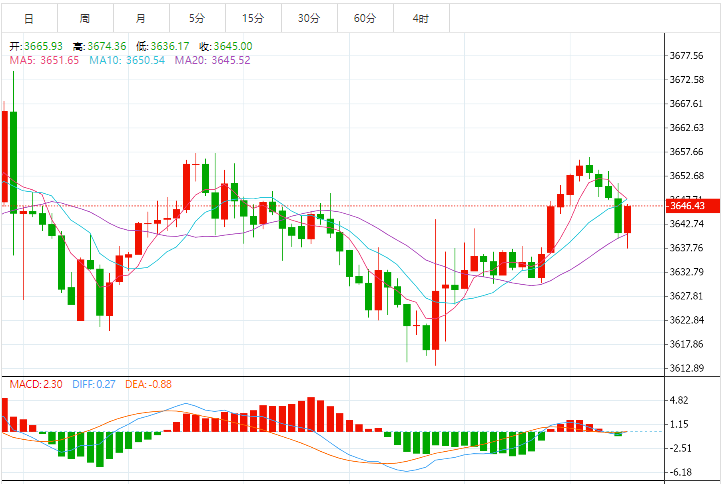Switch to the 日 daily chart tab
Image resolution: width=722 pixels, height=484 pixels.
click(x=29, y=18)
